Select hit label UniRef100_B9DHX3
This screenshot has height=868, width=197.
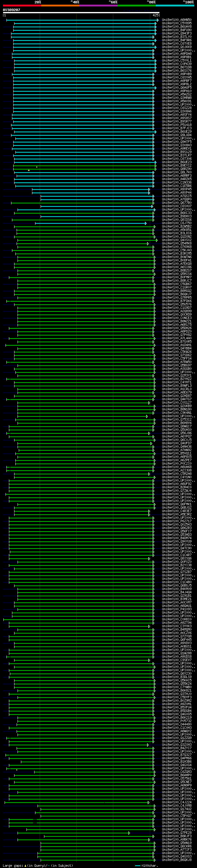point(176,216)
